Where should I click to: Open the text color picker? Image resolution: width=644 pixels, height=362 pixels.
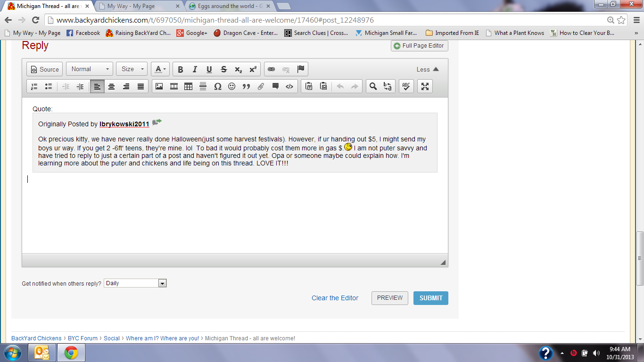tap(160, 69)
